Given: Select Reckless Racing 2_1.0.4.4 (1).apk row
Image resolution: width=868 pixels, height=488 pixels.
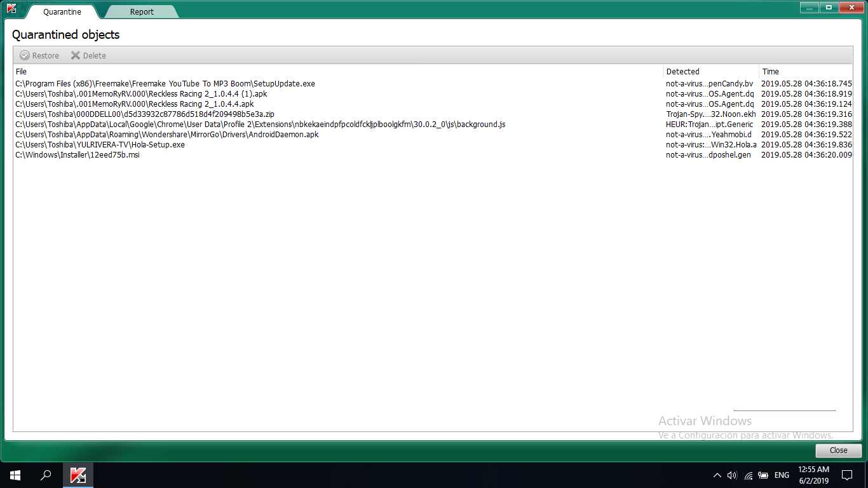Looking at the screenshot, I should (433, 94).
